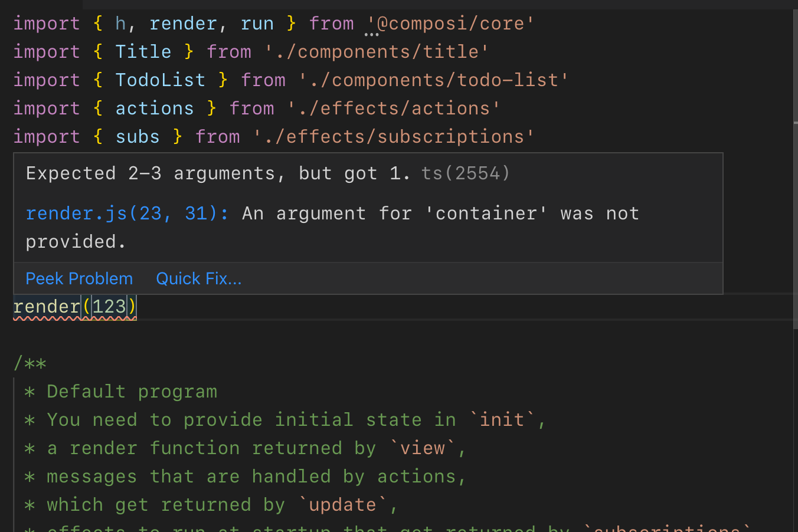
Task: Click the run identifier in first import
Action: click(257, 23)
